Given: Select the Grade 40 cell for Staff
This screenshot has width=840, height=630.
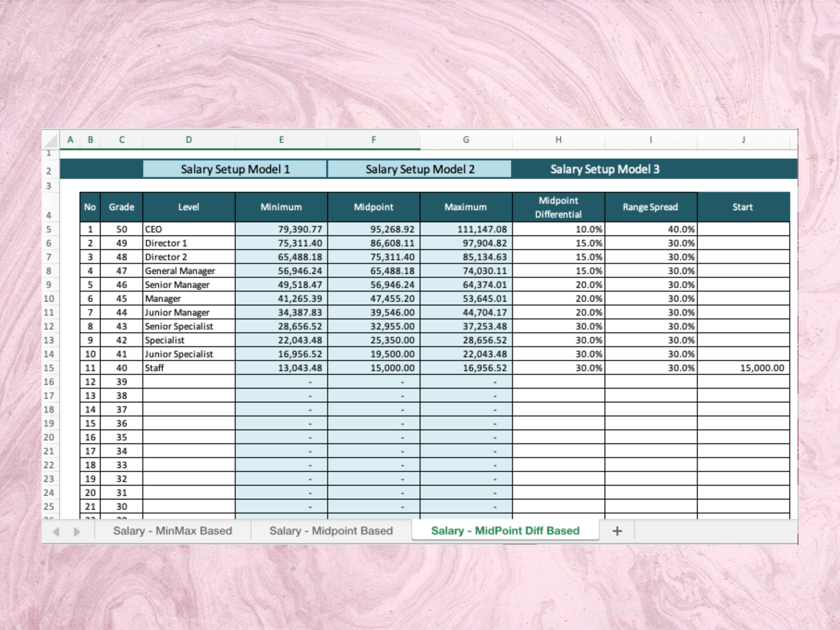Looking at the screenshot, I should point(122,368).
